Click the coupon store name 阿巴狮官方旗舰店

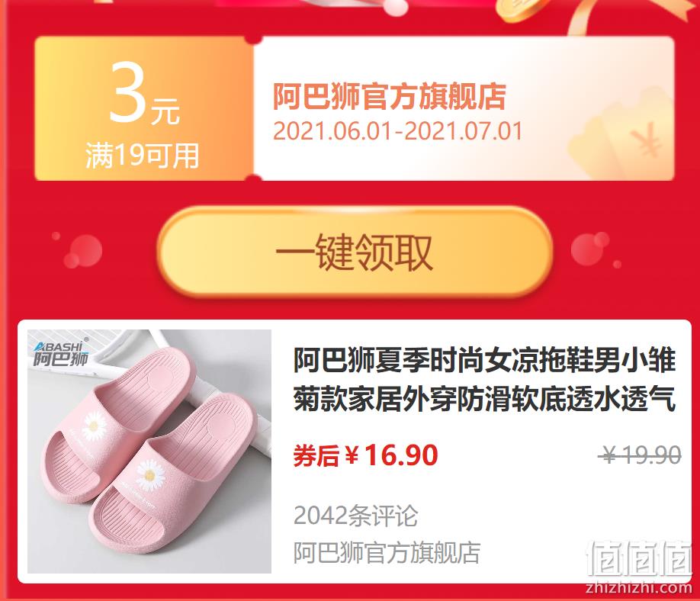pyautogui.click(x=390, y=96)
